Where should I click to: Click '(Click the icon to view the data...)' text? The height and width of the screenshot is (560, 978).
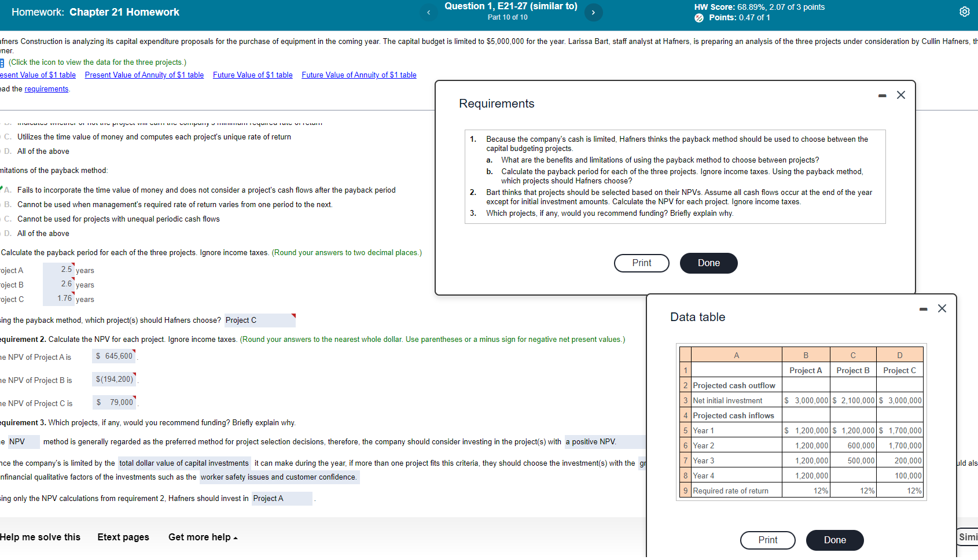coord(97,62)
